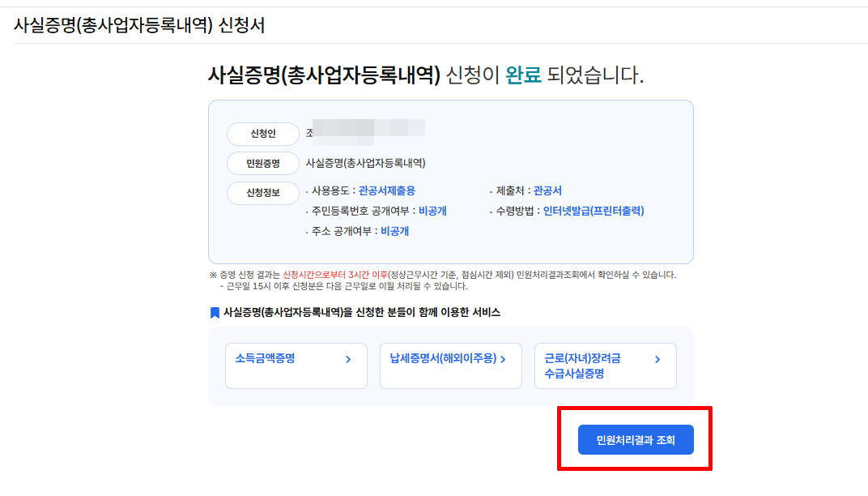The height and width of the screenshot is (496, 868).
Task: Click the 사실증명(총사업자등록내역) 신청서 page title
Action: [x=139, y=25]
